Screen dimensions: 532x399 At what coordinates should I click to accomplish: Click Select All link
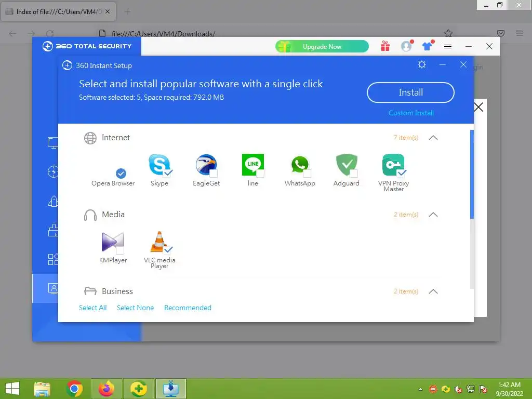92,308
